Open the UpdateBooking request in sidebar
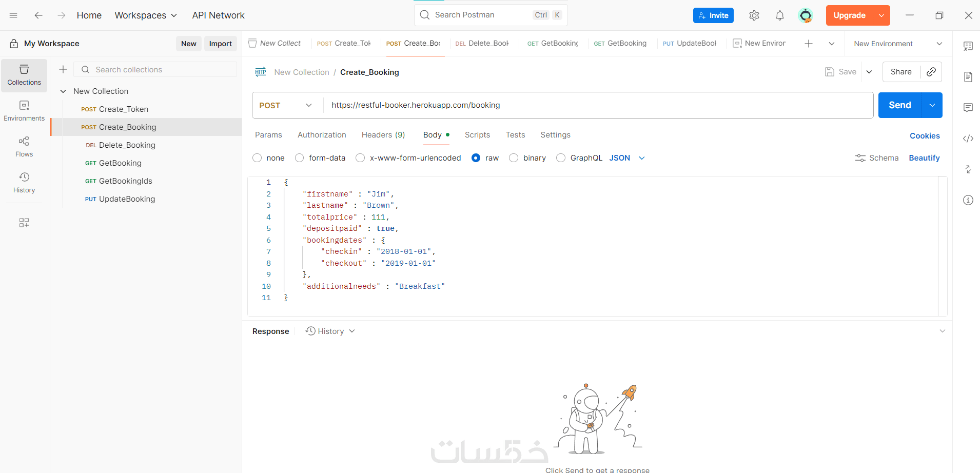 click(x=146, y=199)
